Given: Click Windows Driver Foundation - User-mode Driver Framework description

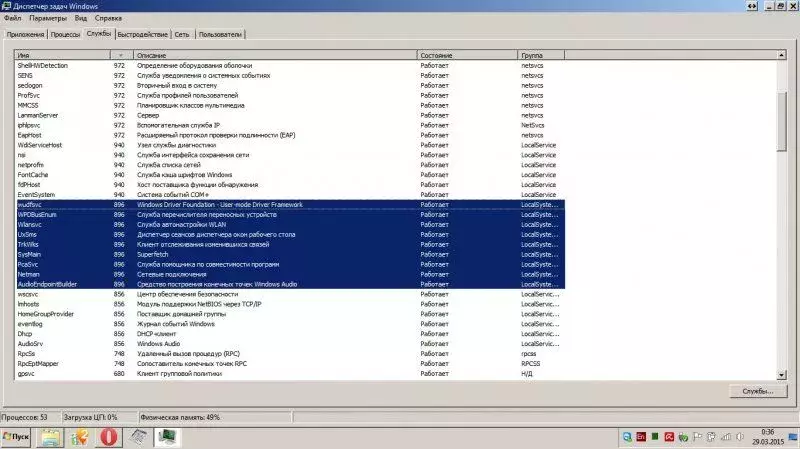Looking at the screenshot, I should click(219, 205).
